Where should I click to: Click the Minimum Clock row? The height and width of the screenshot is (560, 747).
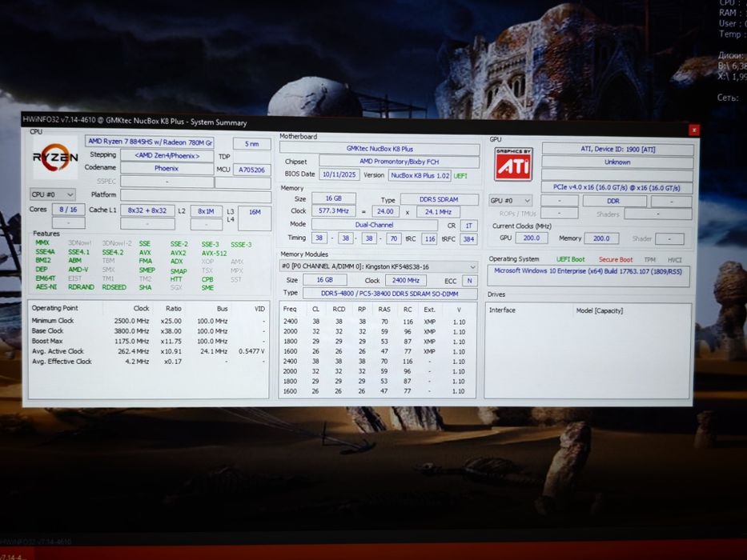pyautogui.click(x=148, y=321)
